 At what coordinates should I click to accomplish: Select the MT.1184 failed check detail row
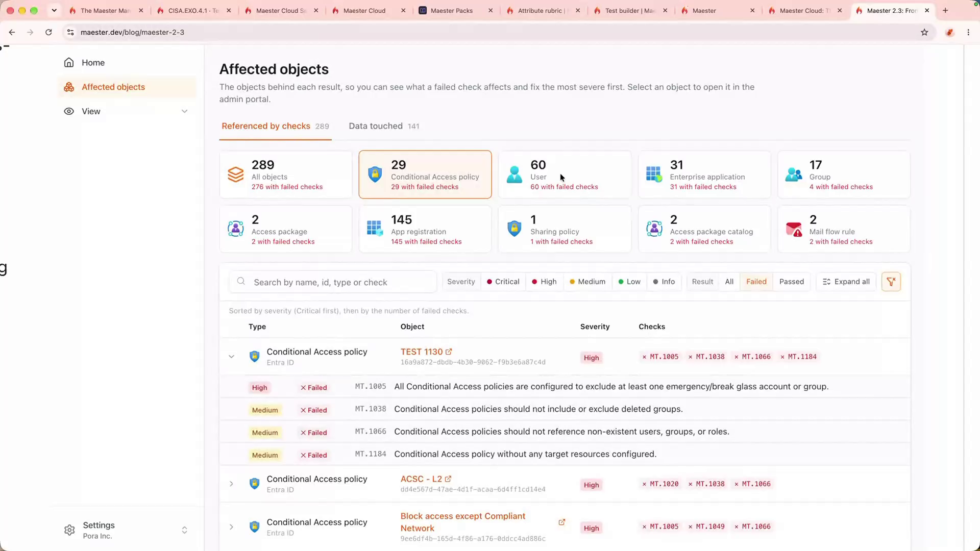coord(565,454)
